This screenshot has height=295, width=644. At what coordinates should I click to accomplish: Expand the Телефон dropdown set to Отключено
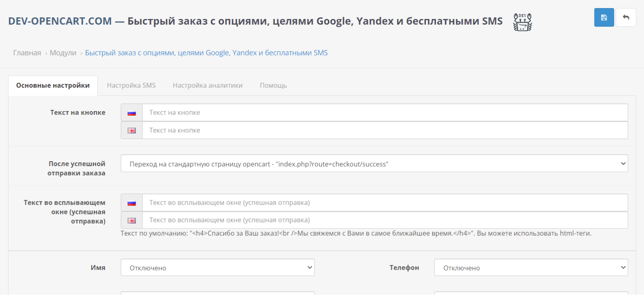pyautogui.click(x=531, y=268)
